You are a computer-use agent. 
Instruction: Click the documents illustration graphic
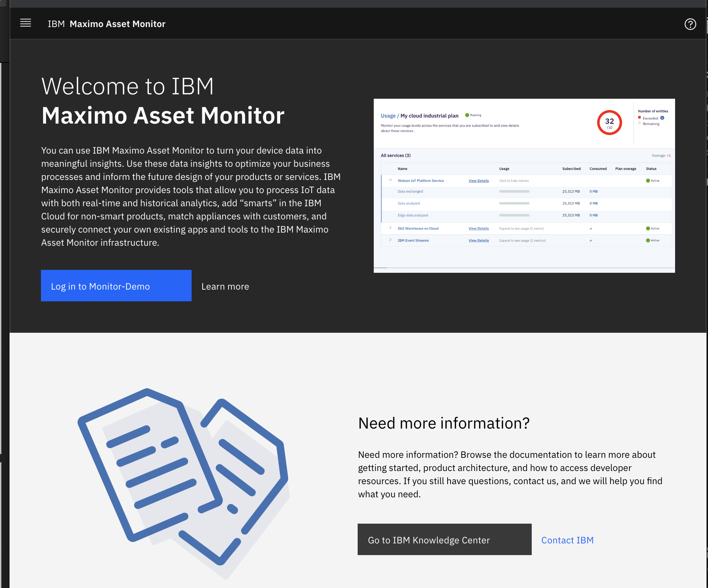184,483
